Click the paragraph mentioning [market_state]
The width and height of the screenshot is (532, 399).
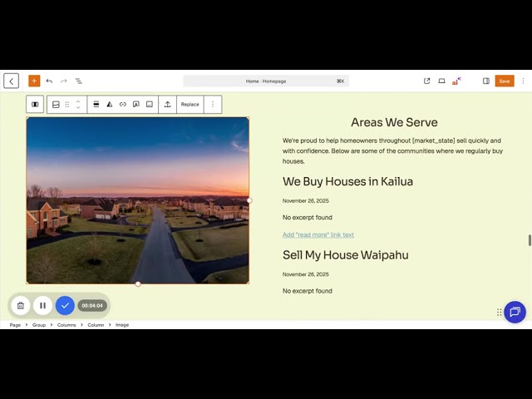pyautogui.click(x=392, y=151)
